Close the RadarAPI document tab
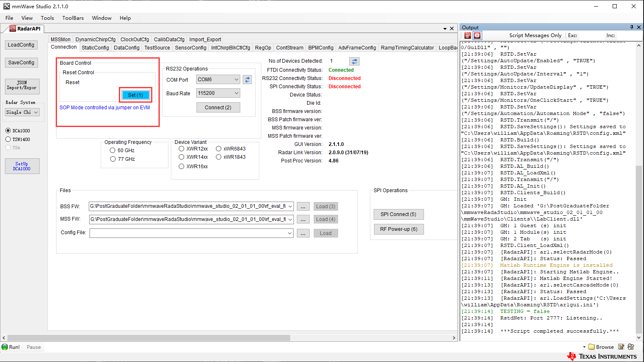This screenshot has width=644, height=362. [x=452, y=28]
